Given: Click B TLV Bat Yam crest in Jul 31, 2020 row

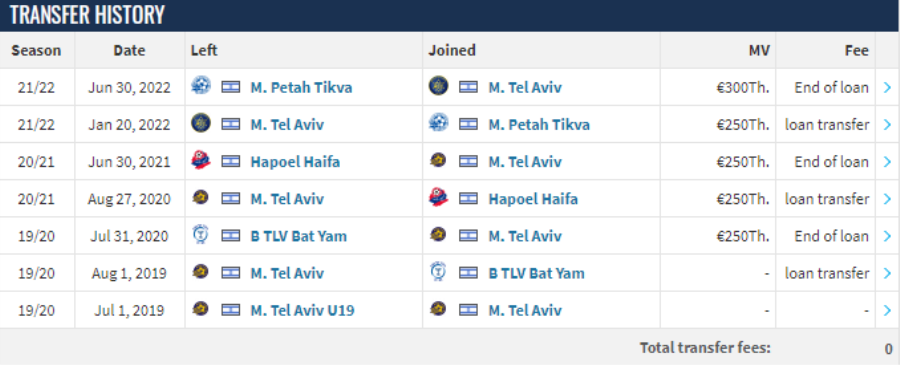Looking at the screenshot, I should (x=201, y=235).
